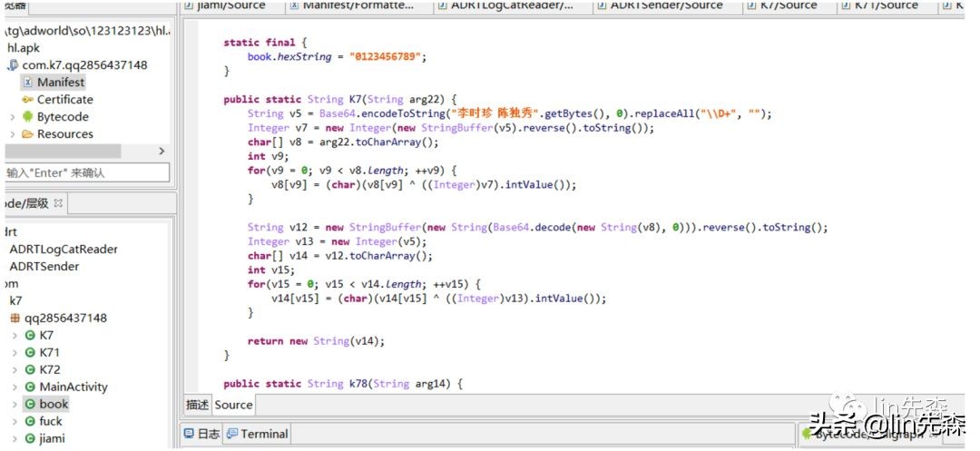Click the green class icon beside K7
This screenshot has width=980, height=451.
pos(29,336)
